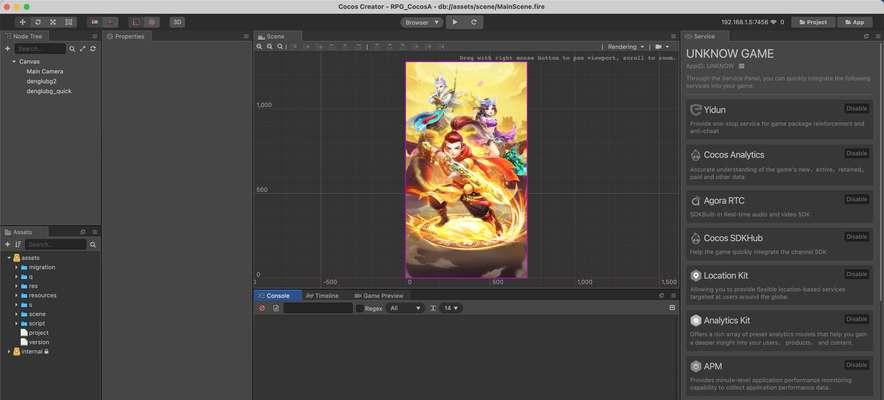Select the Rect transform tool
The width and height of the screenshot is (884, 400).
(68, 22)
